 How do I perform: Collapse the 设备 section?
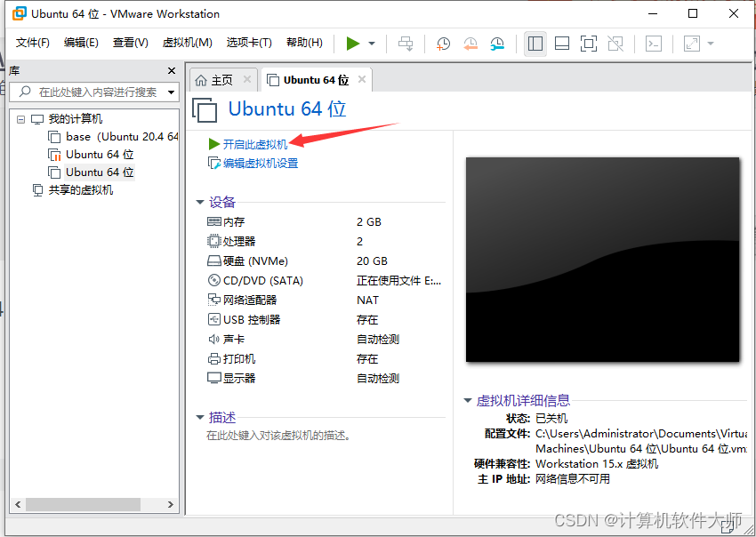(x=200, y=202)
